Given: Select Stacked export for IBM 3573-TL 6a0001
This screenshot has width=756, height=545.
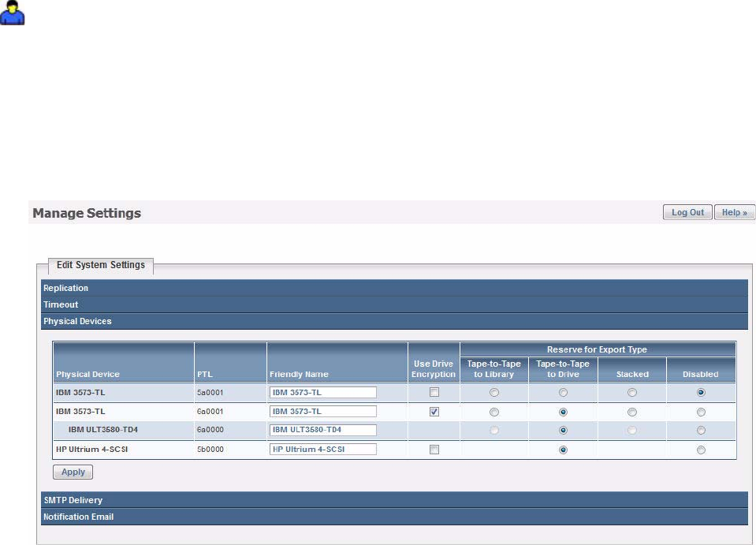Looking at the screenshot, I should (x=632, y=412).
